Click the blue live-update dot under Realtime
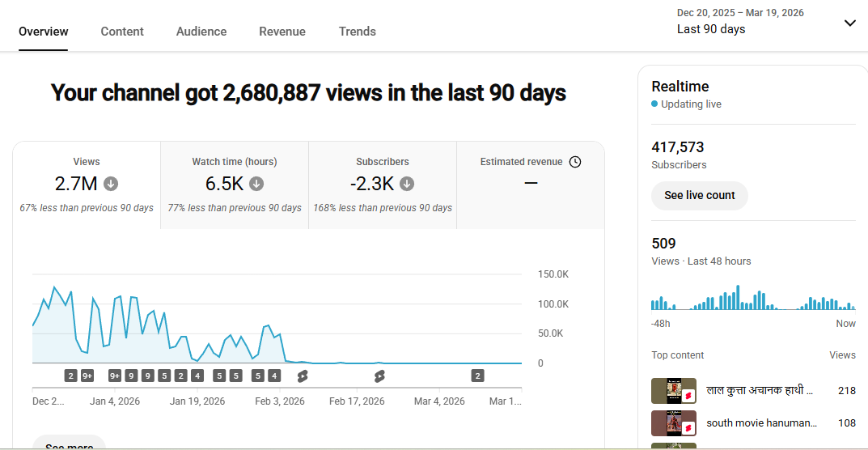Screen dimensions: 868x450 [x=654, y=104]
